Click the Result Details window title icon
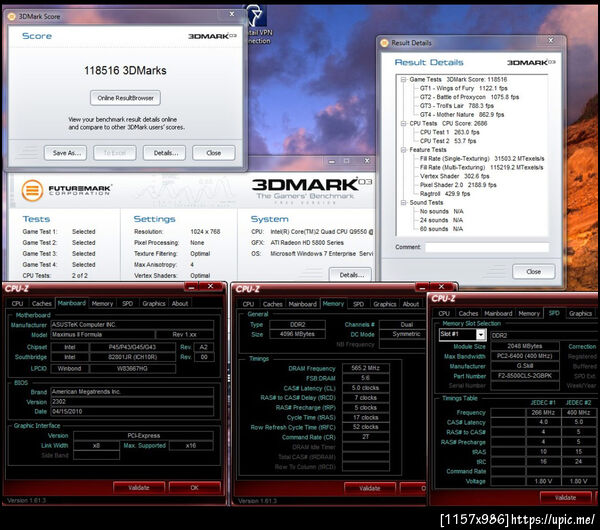 [384, 43]
